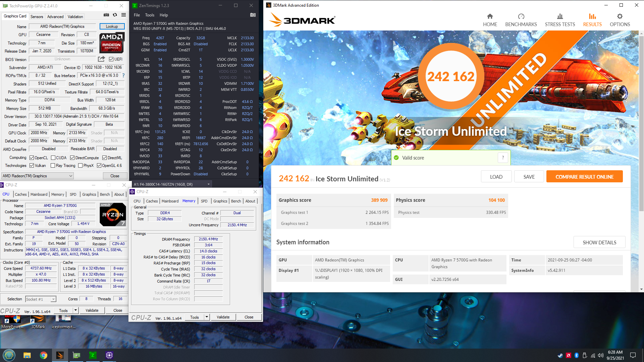Open 3DMark OPTIONS gear
The width and height of the screenshot is (644, 362).
pyautogui.click(x=620, y=20)
